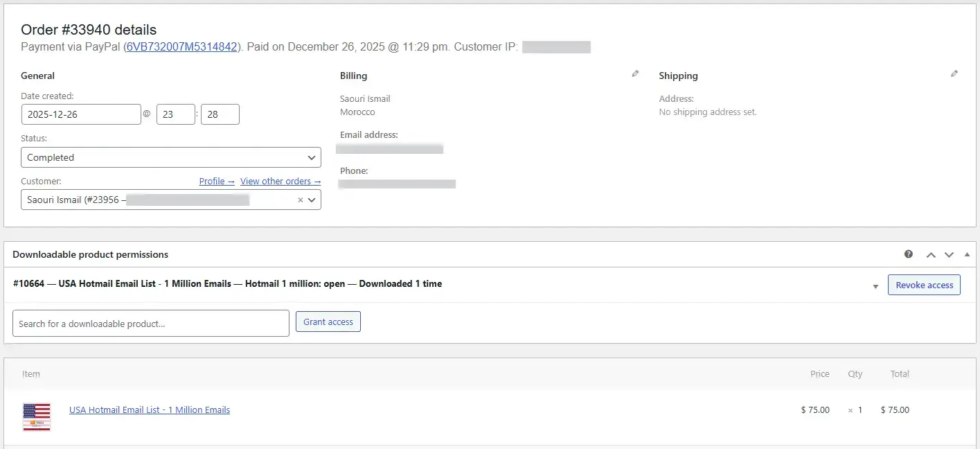Click the USA flag product thumbnail

[37, 417]
